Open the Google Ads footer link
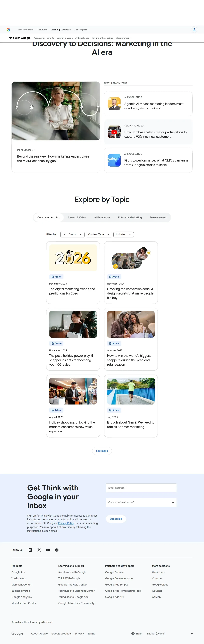Screen dimensions: 204x644 tap(18, 572)
